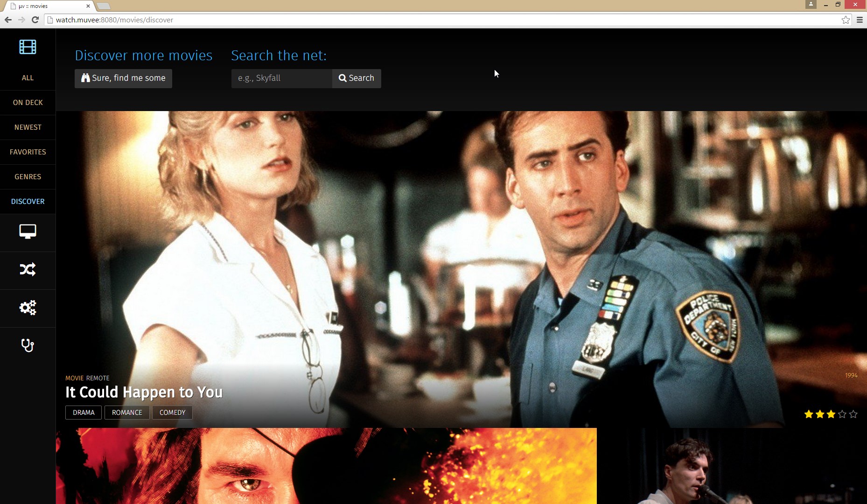Rate the movie four stars
The height and width of the screenshot is (504, 867).
pyautogui.click(x=842, y=414)
